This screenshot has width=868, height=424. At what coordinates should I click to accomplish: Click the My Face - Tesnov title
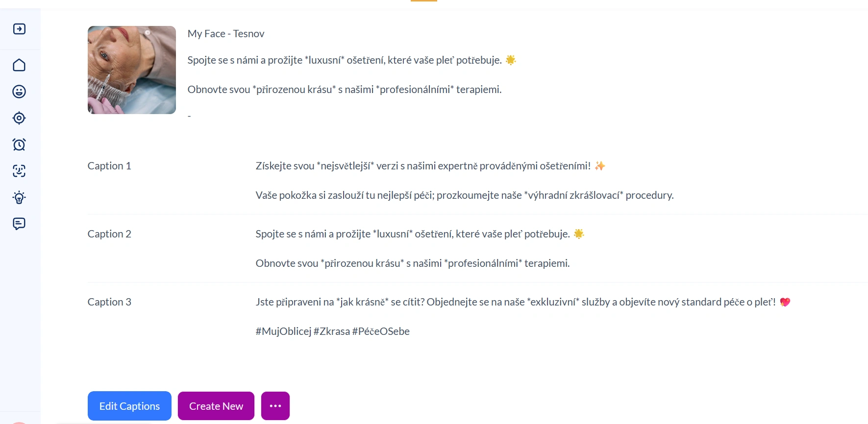[226, 34]
